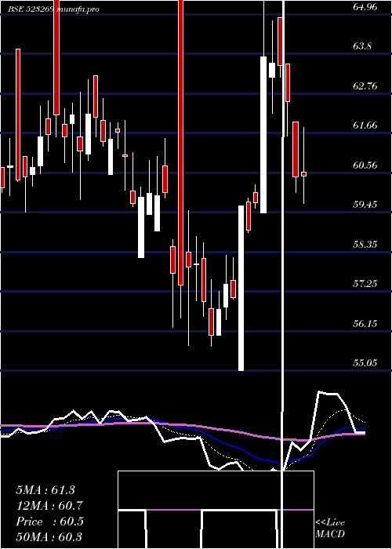The height and width of the screenshot is (549, 392).
Task: Click the <<Live MACD label
Action: (x=330, y=528)
